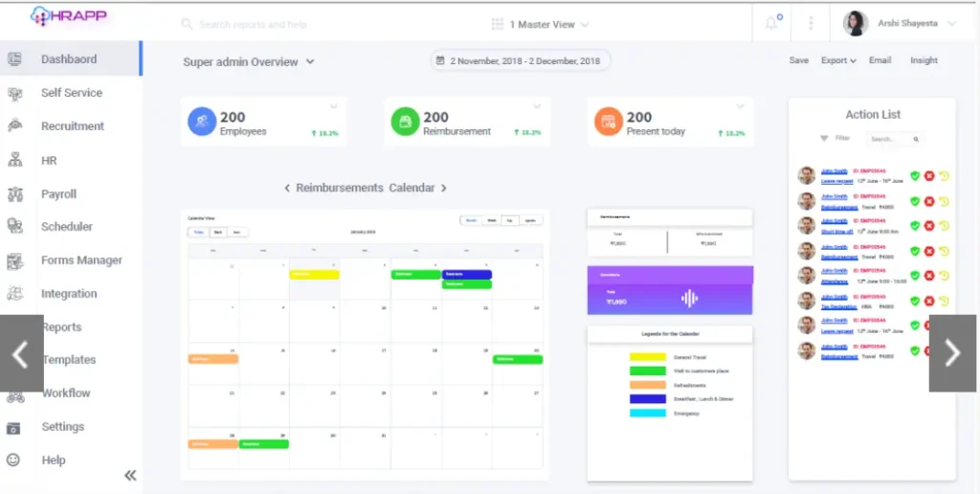Click the green Reimbursement circle icon
The height and width of the screenshot is (494, 980).
coord(405,122)
